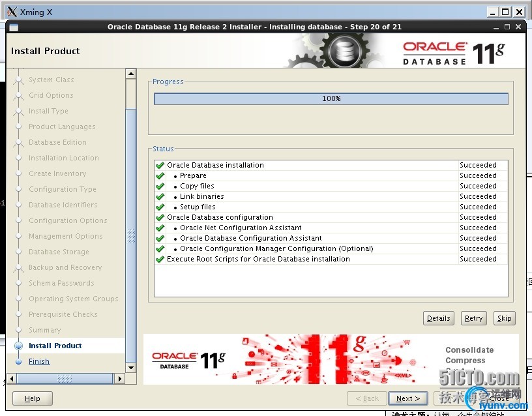
Task: Select 'Link binaries' status row text
Action: point(202,196)
